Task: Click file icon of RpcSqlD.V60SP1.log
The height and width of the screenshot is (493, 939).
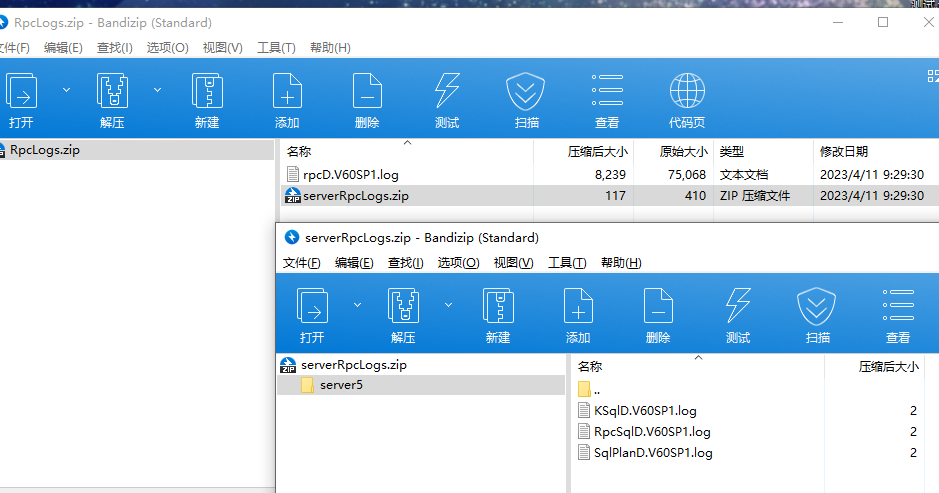Action: pyautogui.click(x=584, y=431)
